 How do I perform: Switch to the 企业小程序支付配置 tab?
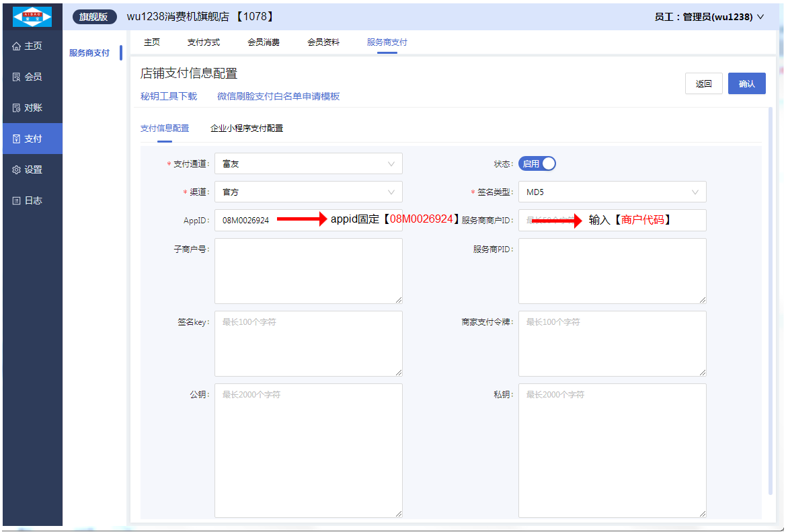[247, 128]
